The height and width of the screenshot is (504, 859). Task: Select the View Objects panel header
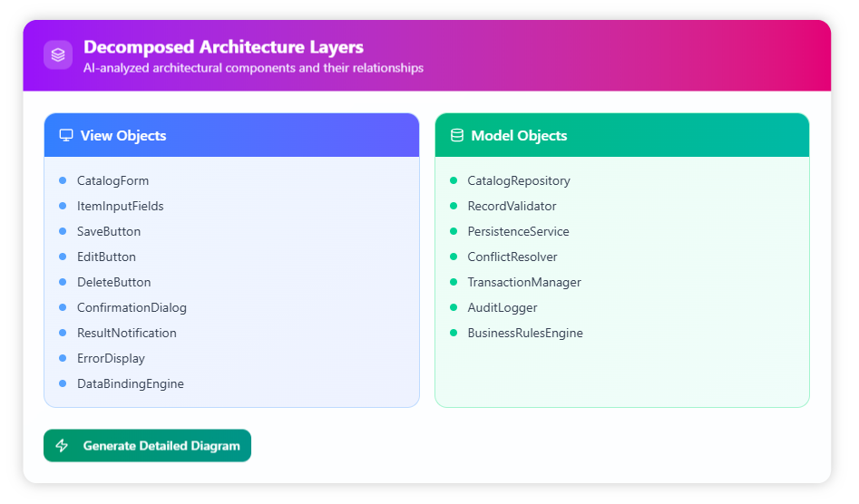coord(231,136)
